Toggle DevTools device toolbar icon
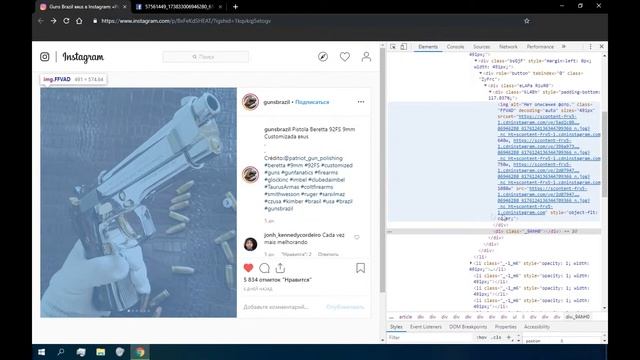This screenshot has width=640, height=360. (404, 47)
